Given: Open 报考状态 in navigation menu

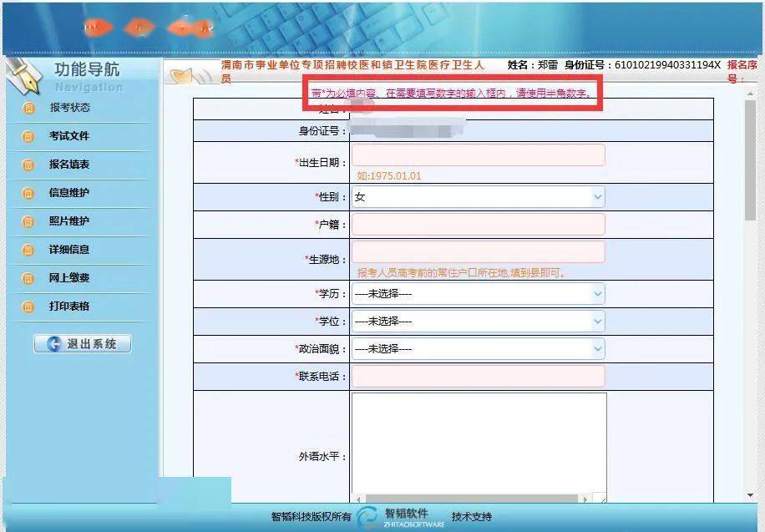Looking at the screenshot, I should 70,108.
